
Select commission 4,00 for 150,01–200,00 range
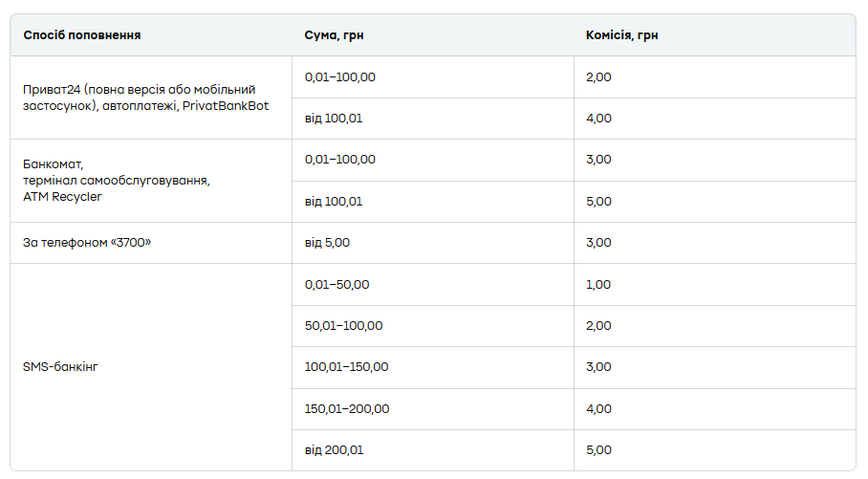tap(598, 409)
